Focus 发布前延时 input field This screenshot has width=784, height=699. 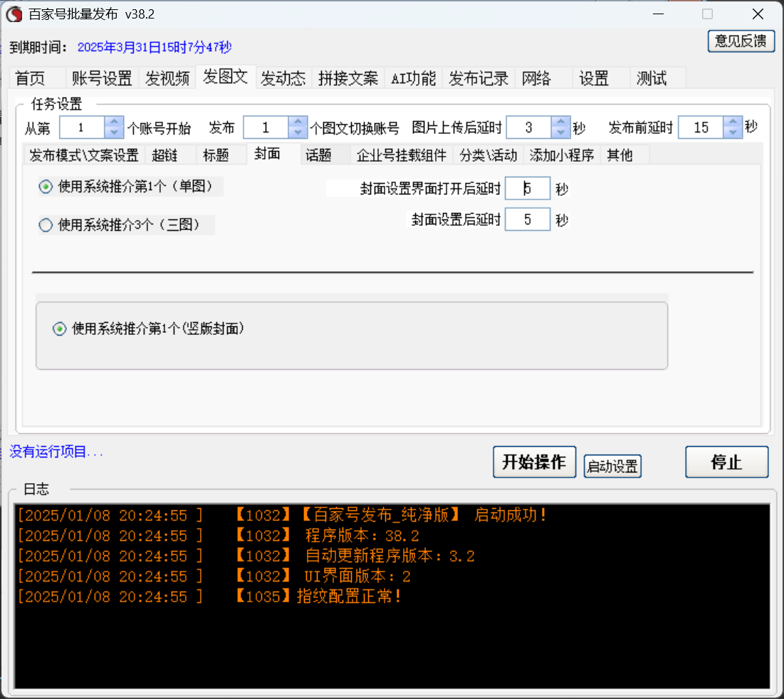(x=701, y=128)
